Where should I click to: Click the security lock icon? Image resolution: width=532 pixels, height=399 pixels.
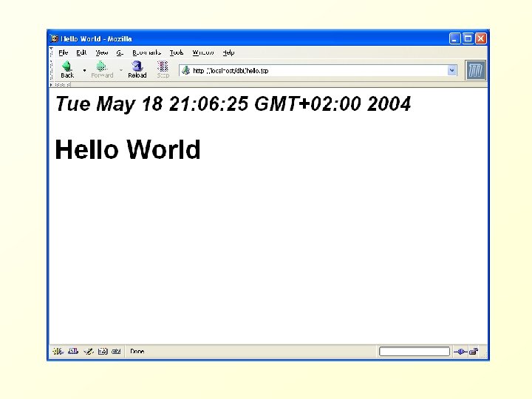[x=474, y=352]
